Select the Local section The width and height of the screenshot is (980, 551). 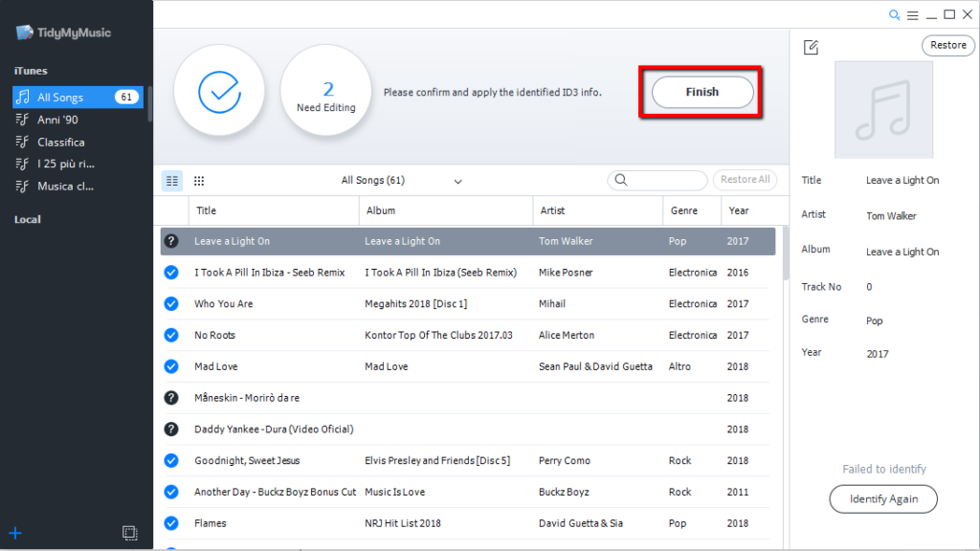point(28,219)
